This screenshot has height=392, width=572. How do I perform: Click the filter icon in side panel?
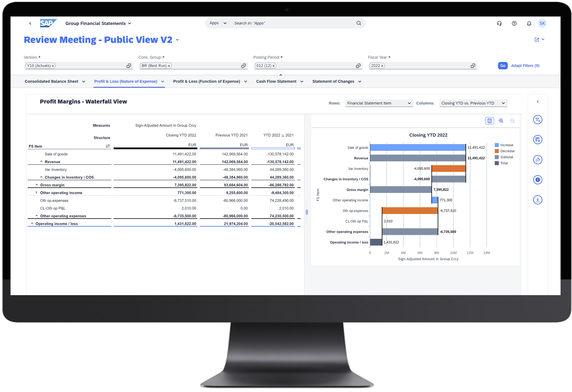click(537, 120)
